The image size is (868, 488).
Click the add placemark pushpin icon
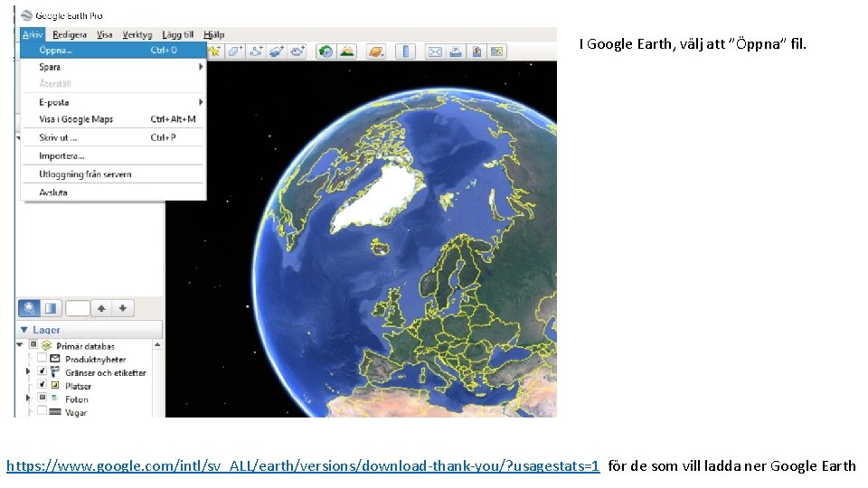(214, 52)
